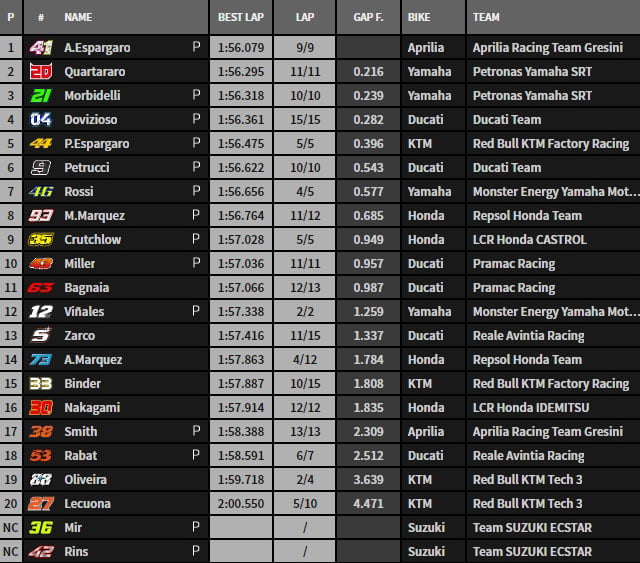The height and width of the screenshot is (563, 640).
Task: Select Dovizioso's number 04 badge
Action: (x=41, y=120)
